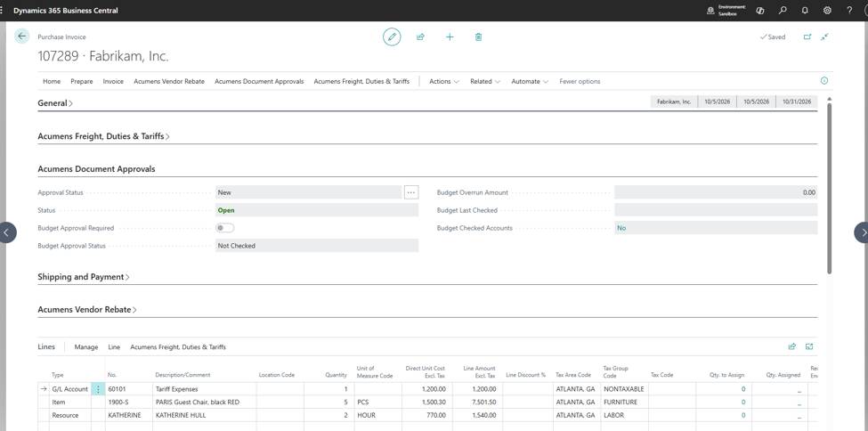Open Copilot icon in top bar
This screenshot has width=868, height=431.
(x=760, y=11)
